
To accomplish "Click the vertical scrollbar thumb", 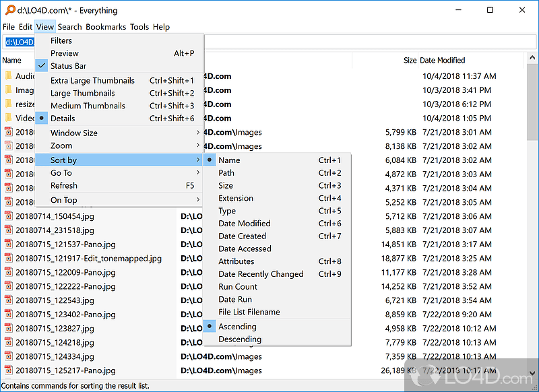I will pos(532,102).
